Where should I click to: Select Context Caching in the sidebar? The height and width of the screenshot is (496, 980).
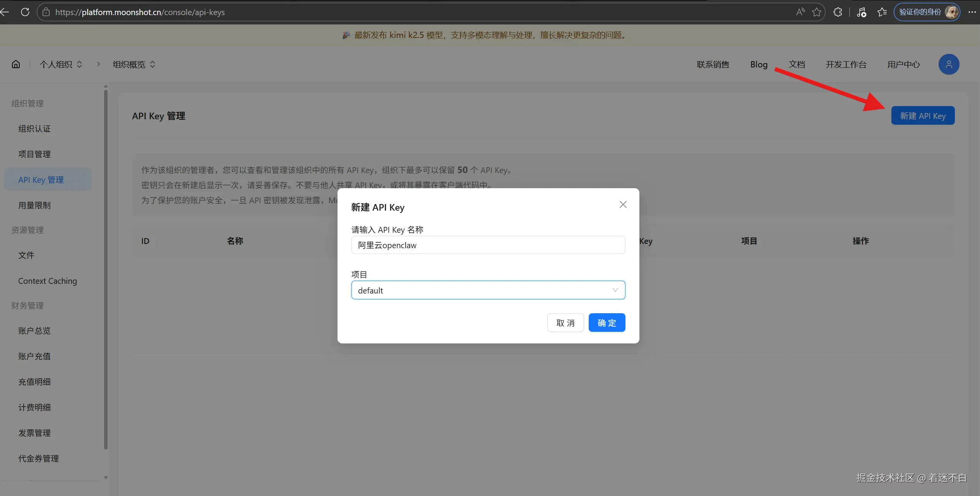tap(48, 281)
